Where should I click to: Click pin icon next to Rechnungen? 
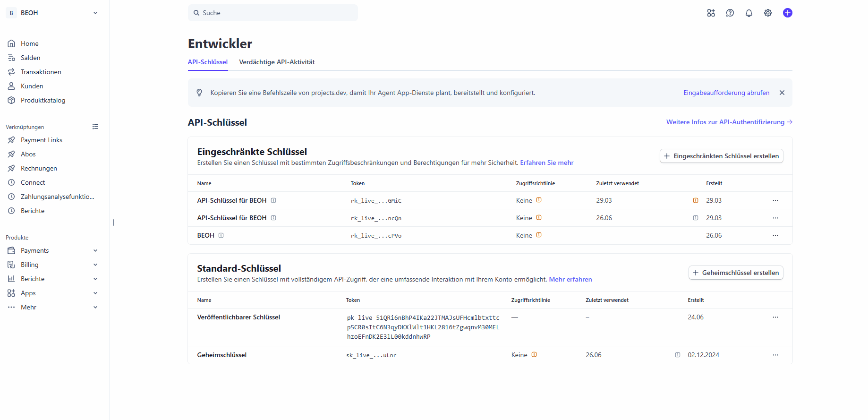(11, 168)
